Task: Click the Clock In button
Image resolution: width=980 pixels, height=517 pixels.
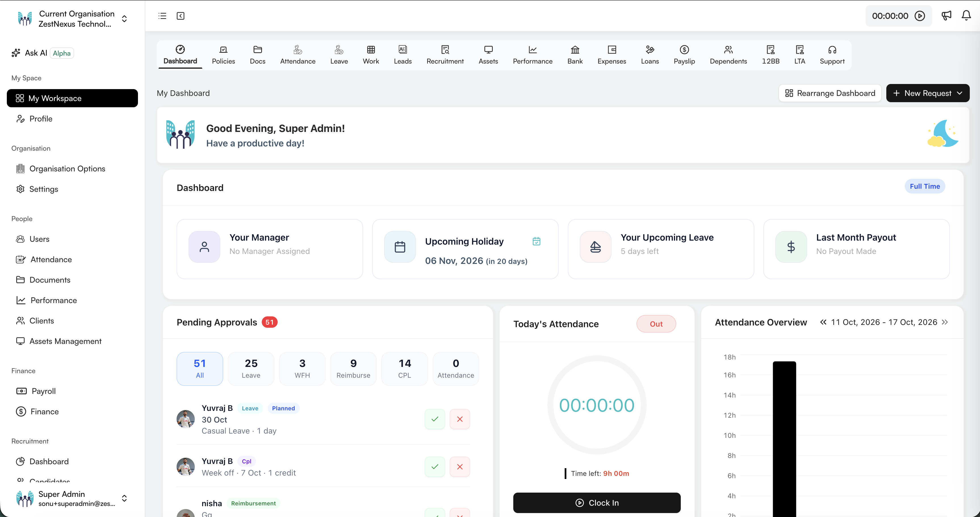Action: pyautogui.click(x=596, y=503)
